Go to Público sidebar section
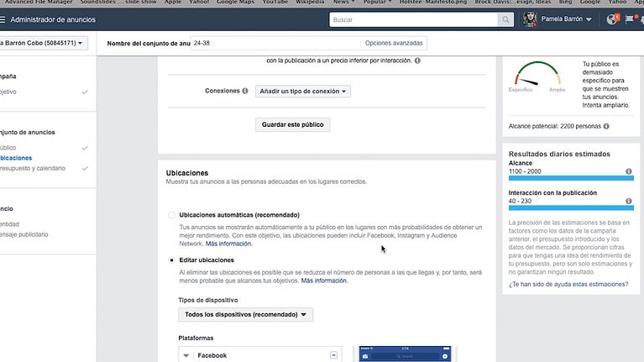The width and height of the screenshot is (644, 362). pos(8,148)
